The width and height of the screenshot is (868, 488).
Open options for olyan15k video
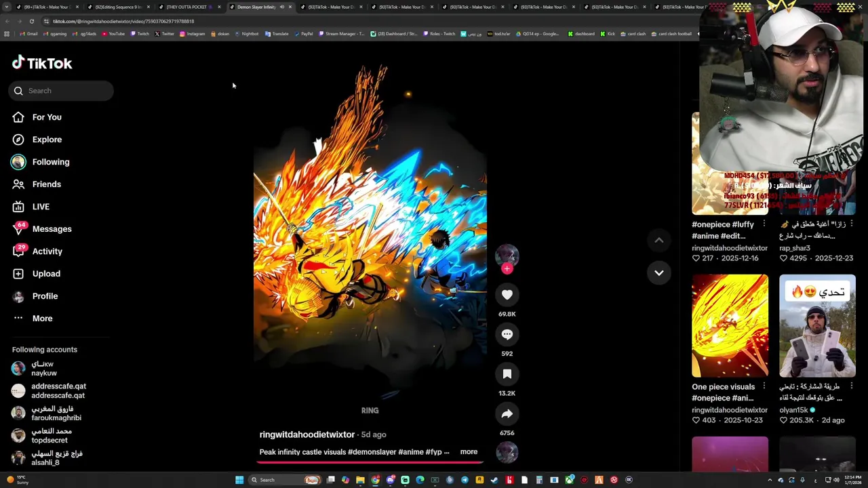point(852,386)
